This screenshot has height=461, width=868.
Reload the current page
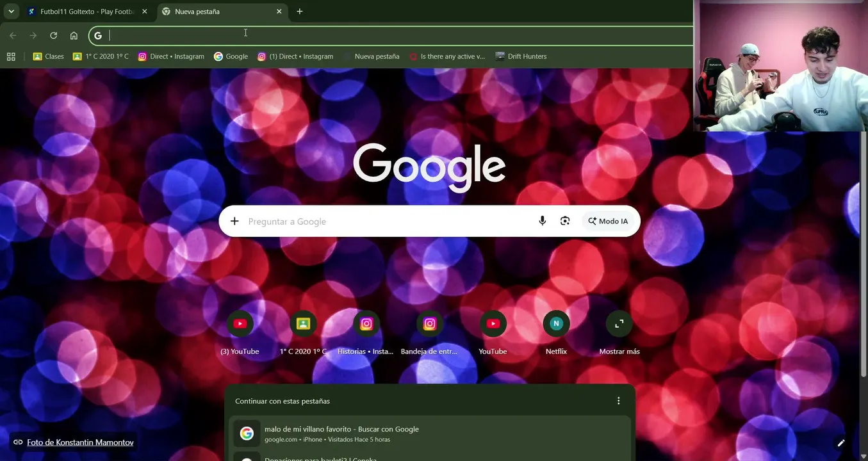54,36
